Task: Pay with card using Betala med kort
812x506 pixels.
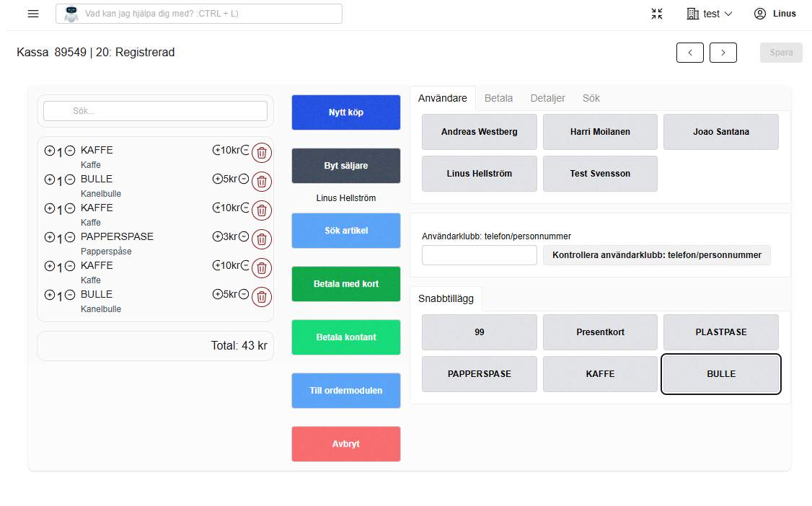Action: [x=346, y=284]
